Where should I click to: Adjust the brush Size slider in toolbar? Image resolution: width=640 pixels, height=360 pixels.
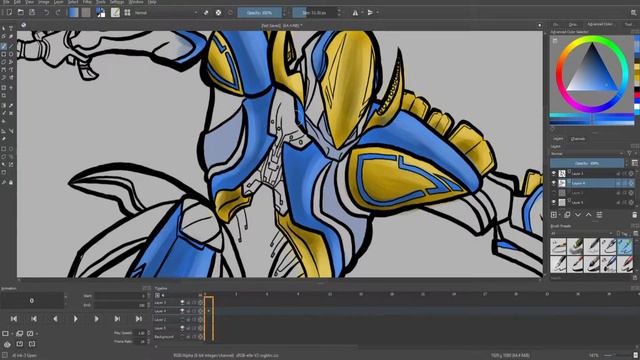click(314, 13)
